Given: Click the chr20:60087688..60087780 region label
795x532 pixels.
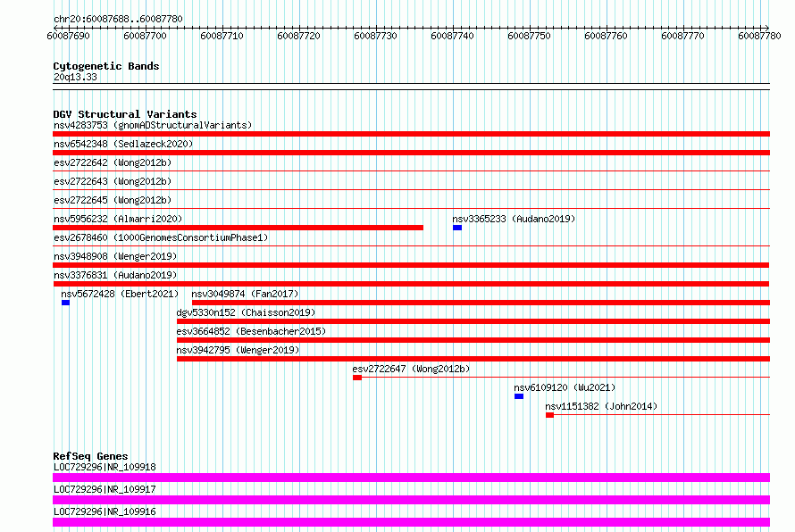Looking at the screenshot, I should pos(118,19).
